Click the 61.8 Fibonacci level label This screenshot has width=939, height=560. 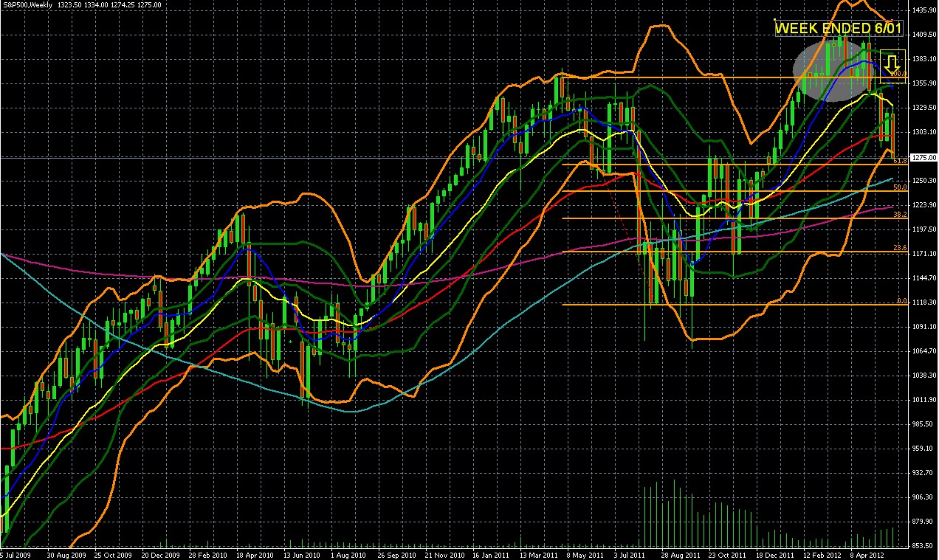point(899,160)
